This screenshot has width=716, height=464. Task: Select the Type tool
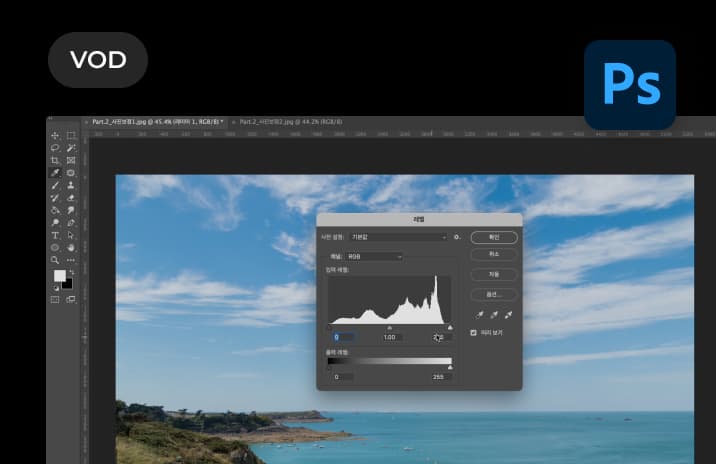[x=55, y=235]
